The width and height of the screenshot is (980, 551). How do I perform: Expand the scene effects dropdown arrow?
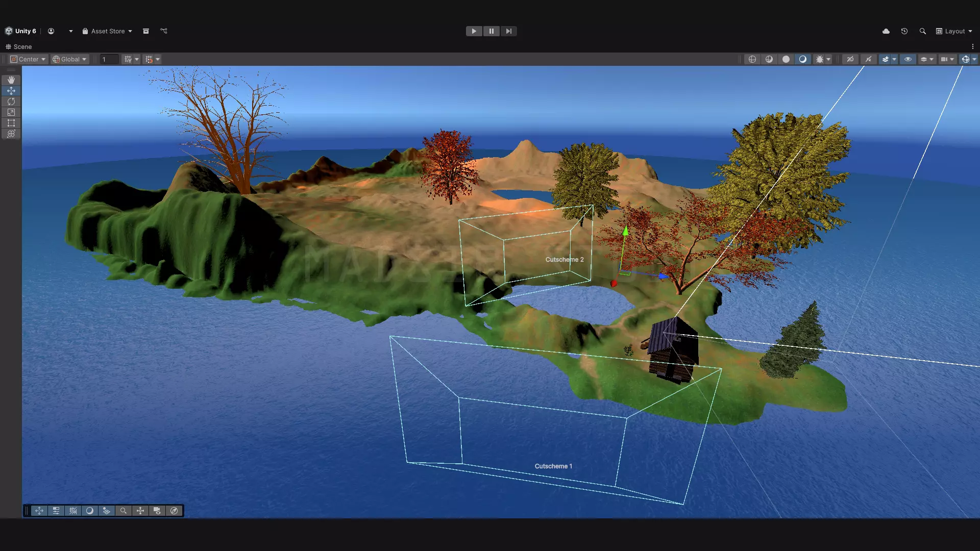(894, 59)
